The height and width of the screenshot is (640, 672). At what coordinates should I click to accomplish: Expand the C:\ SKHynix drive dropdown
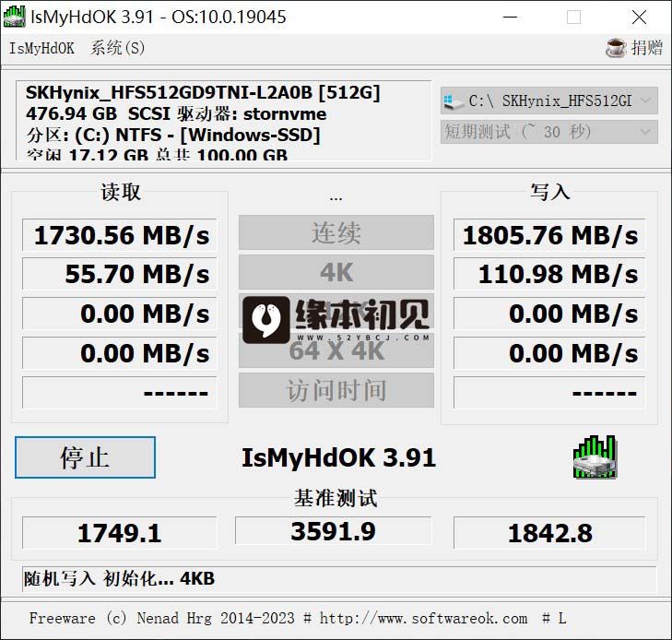[x=549, y=101]
